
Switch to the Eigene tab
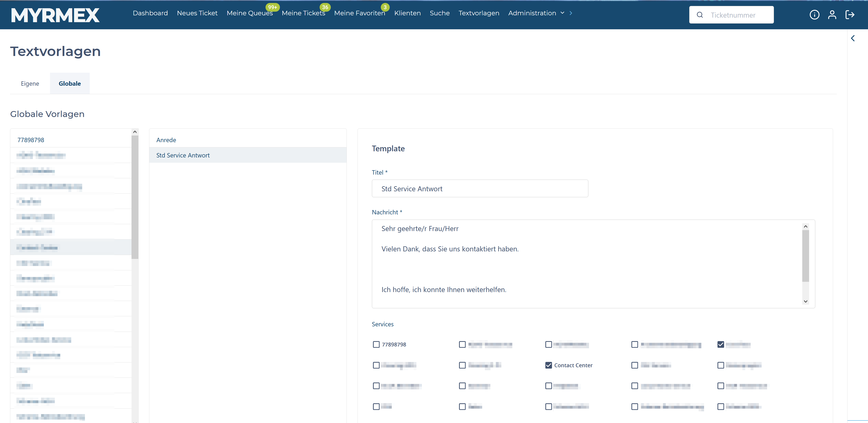(x=30, y=83)
